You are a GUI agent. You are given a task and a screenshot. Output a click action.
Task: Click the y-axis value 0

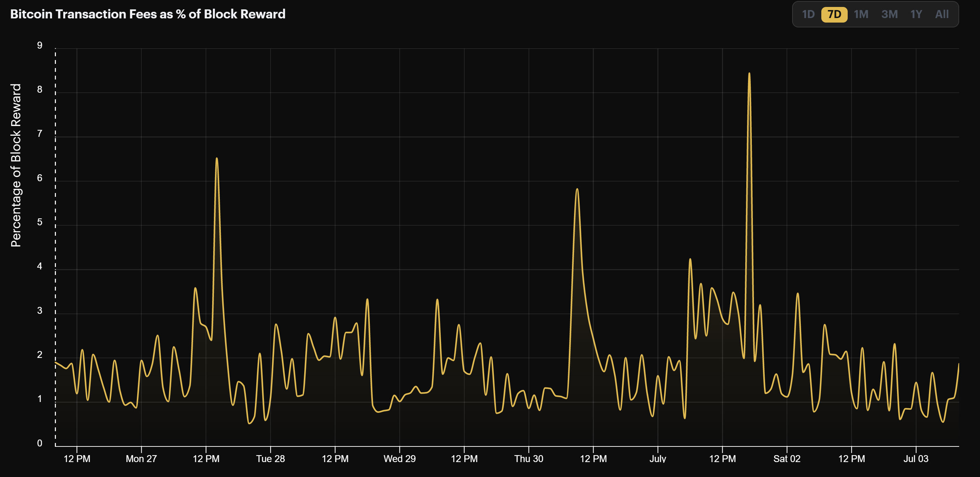click(x=40, y=444)
